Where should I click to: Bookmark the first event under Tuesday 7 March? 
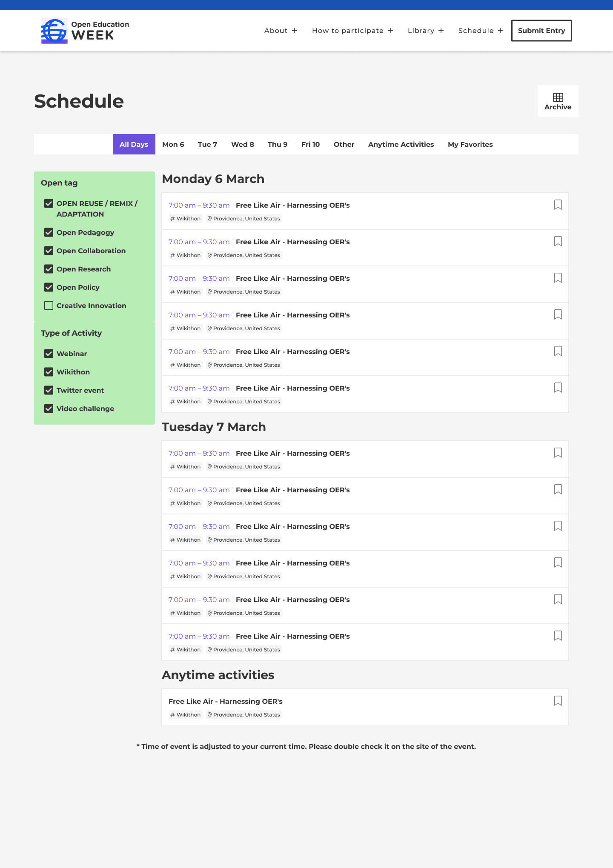(x=558, y=453)
